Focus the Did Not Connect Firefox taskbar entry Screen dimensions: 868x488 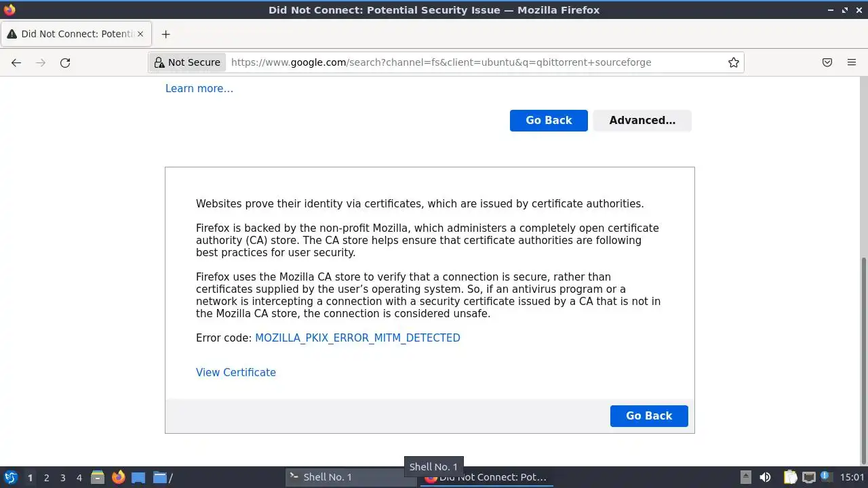(x=486, y=477)
